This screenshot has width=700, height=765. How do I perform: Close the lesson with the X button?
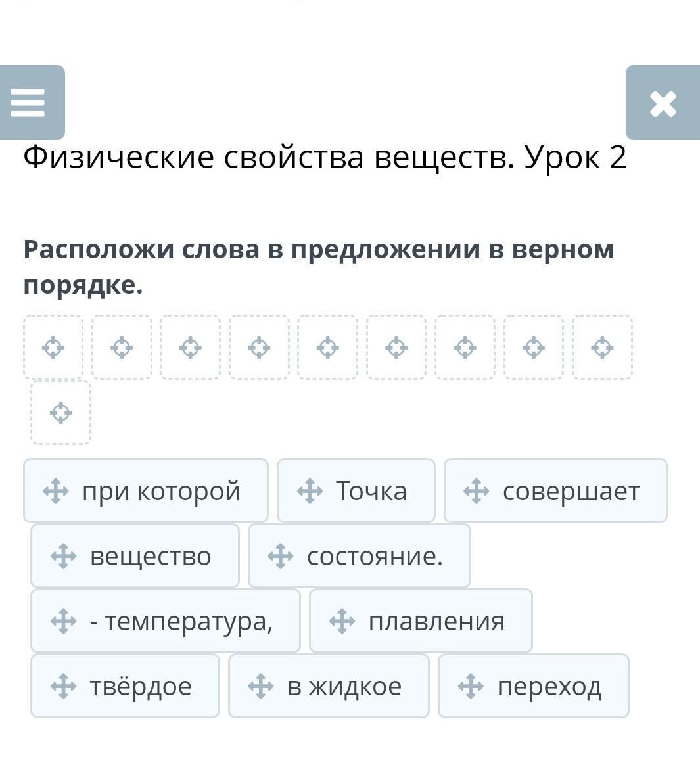(663, 103)
